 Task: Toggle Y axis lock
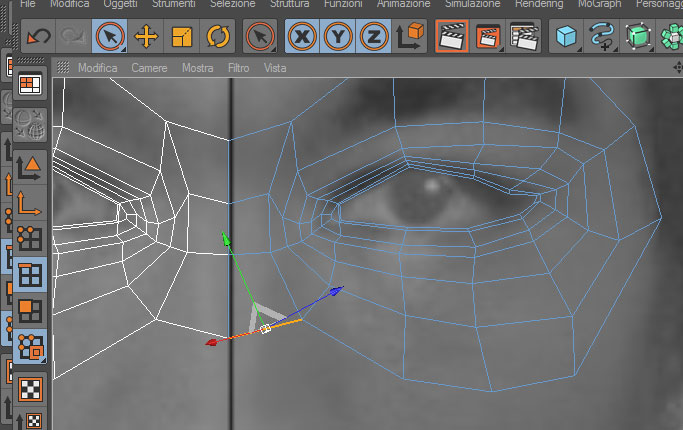pos(338,36)
